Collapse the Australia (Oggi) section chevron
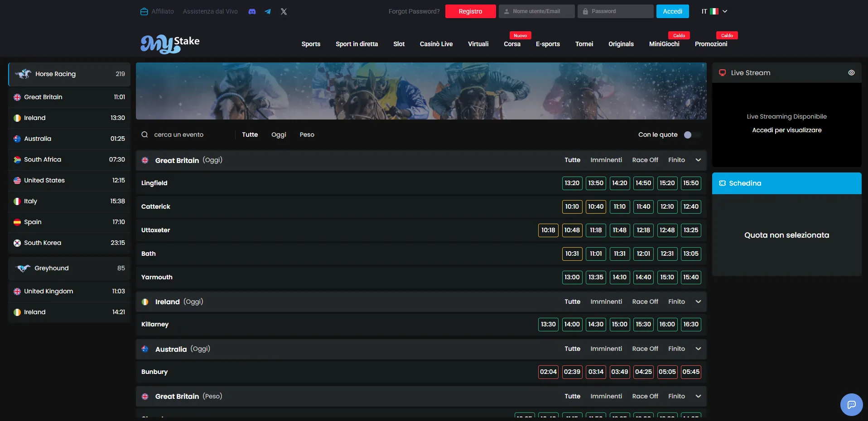This screenshot has height=421, width=868. [698, 349]
